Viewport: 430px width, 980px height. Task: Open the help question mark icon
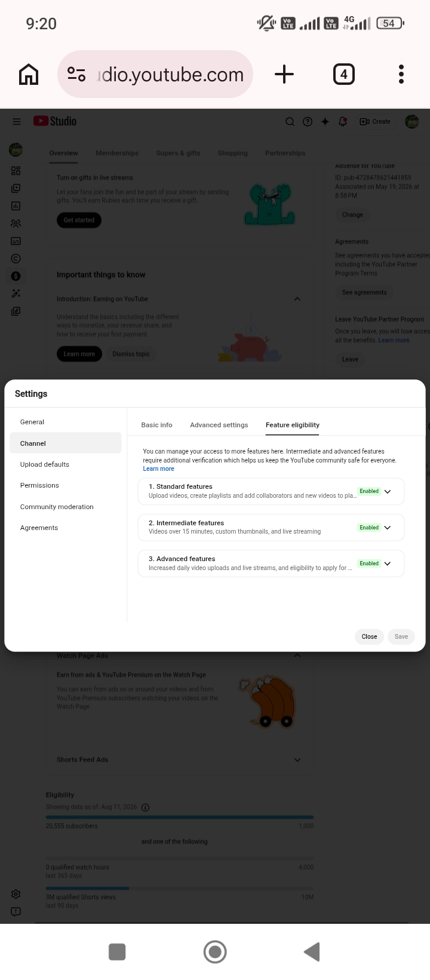click(x=308, y=121)
